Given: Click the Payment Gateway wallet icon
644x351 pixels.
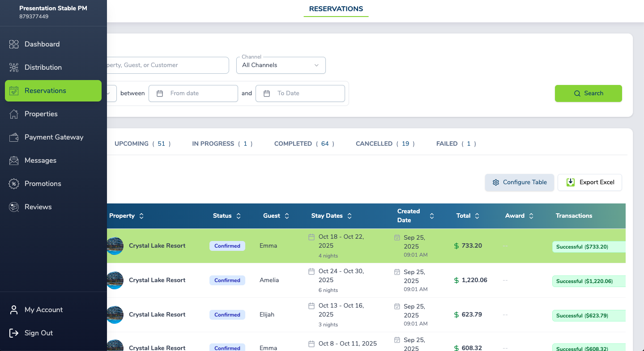Looking at the screenshot, I should [x=14, y=137].
